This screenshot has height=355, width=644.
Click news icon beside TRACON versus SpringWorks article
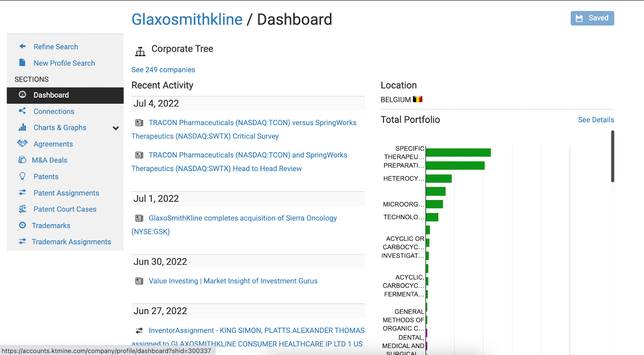tap(139, 122)
